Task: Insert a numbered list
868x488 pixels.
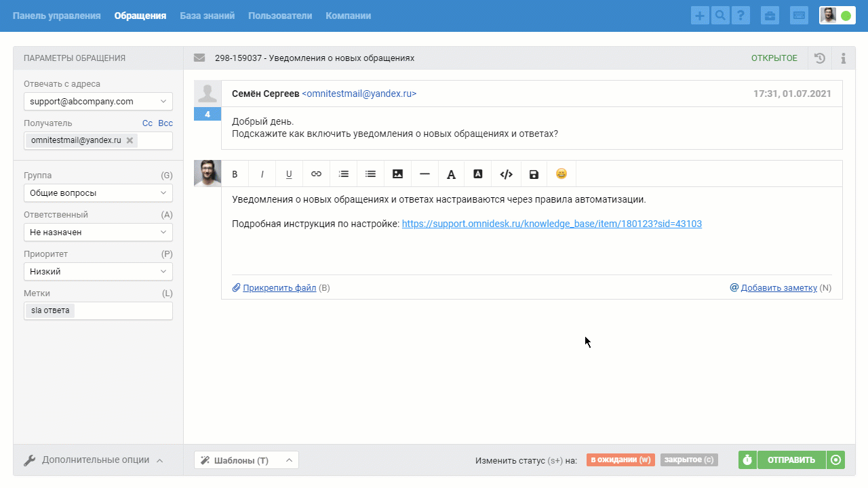Action: pyautogui.click(x=343, y=174)
